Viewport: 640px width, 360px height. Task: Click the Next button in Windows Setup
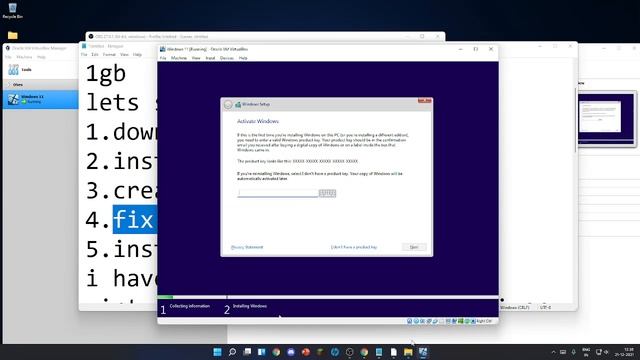(413, 247)
